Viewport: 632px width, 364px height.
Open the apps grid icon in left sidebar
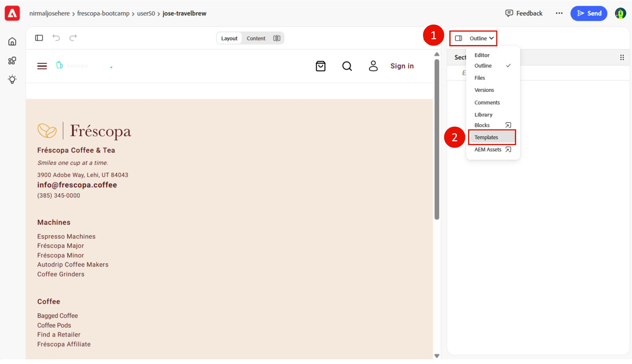point(12,60)
